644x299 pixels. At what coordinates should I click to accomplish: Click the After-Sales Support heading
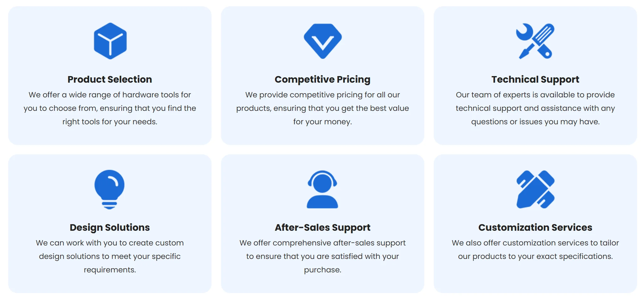click(322, 228)
